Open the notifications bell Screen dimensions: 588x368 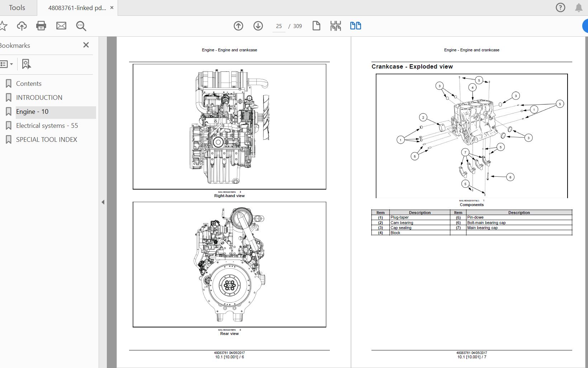click(x=579, y=8)
